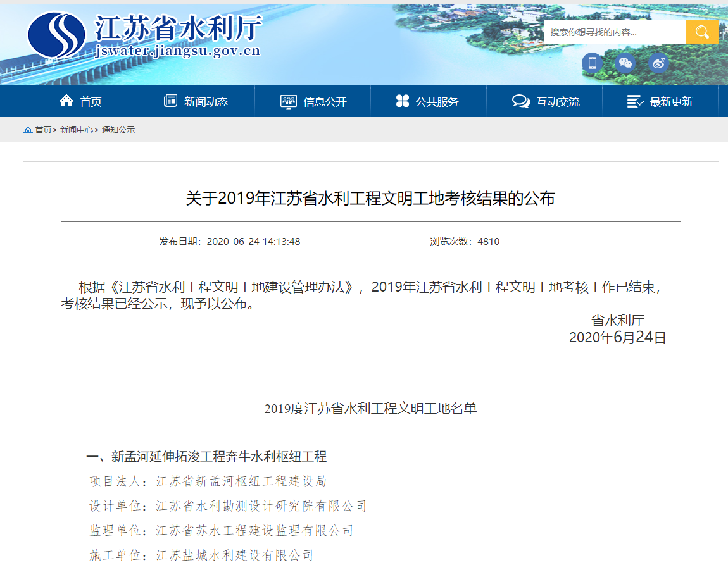Click the search input field

(615, 32)
